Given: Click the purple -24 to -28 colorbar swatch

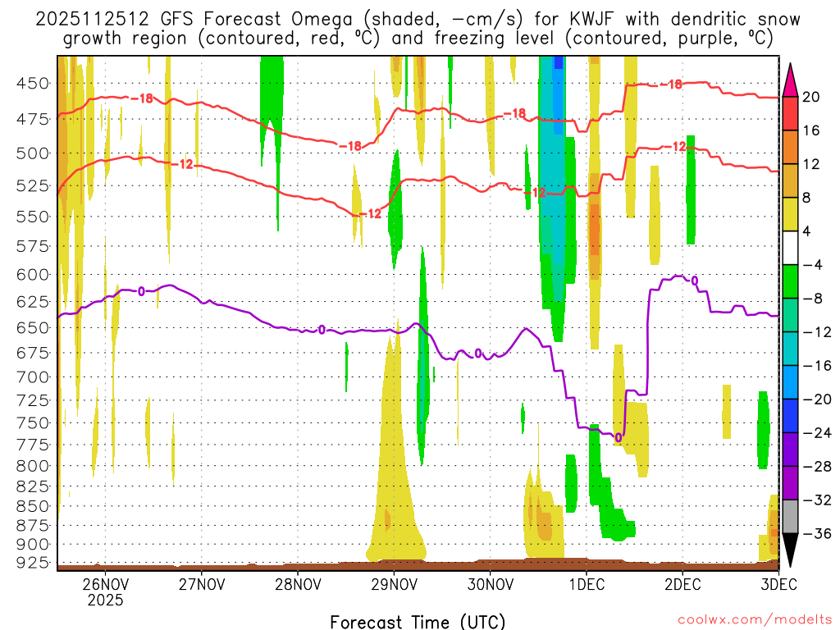Looking at the screenshot, I should [790, 449].
